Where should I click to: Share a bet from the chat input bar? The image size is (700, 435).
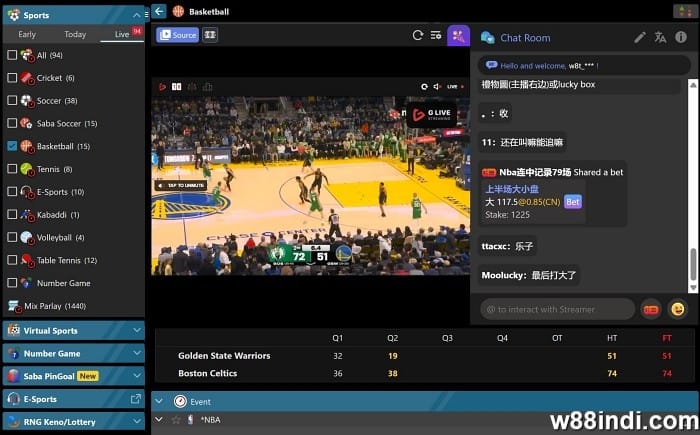651,309
